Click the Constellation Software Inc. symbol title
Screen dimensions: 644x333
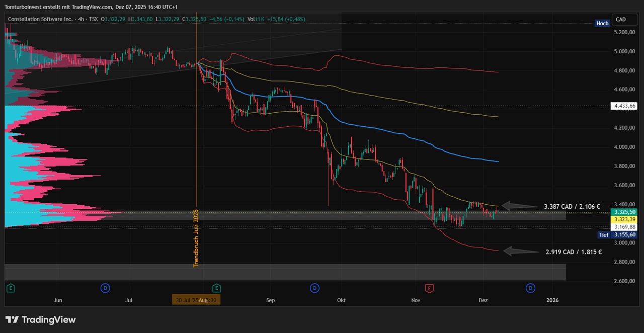coord(39,19)
